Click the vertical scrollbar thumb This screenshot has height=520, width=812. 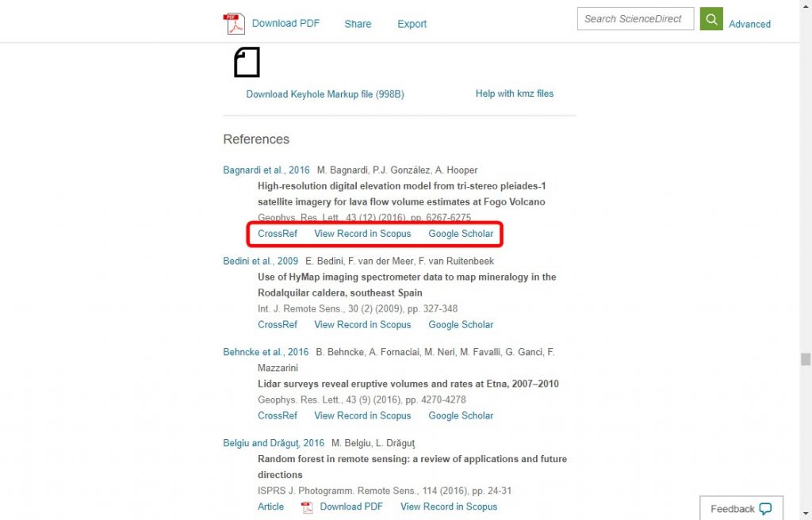[806, 359]
